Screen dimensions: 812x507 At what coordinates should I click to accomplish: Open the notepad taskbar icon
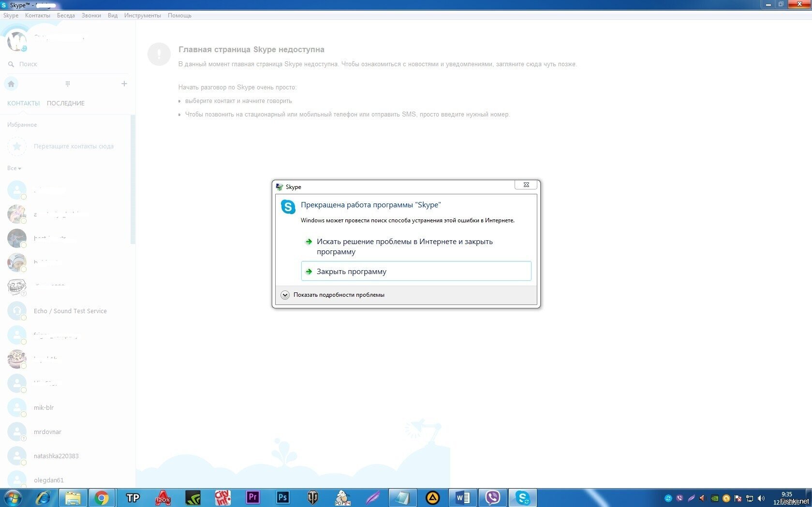402,497
